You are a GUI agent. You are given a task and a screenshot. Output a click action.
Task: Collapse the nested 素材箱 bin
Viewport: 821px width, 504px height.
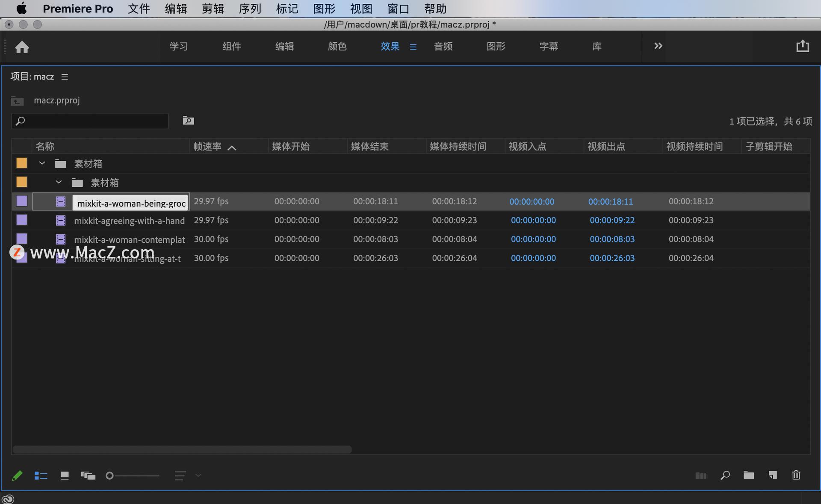tap(59, 183)
